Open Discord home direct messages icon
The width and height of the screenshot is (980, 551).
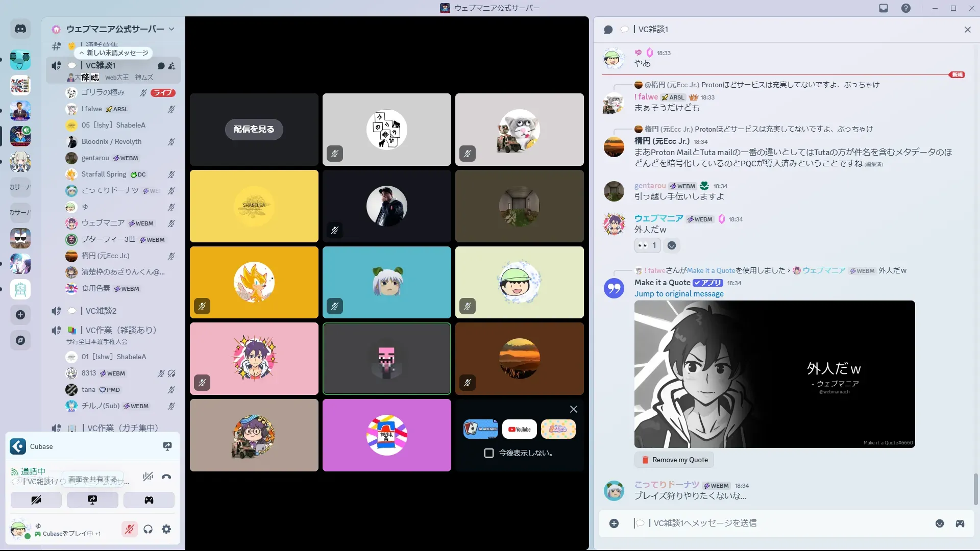pos(20,29)
